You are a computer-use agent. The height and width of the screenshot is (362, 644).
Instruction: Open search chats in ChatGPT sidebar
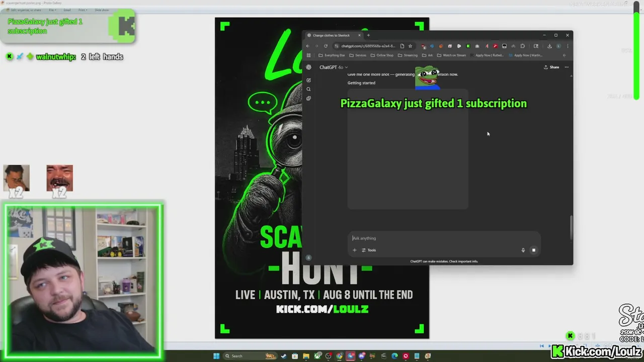tap(308, 89)
